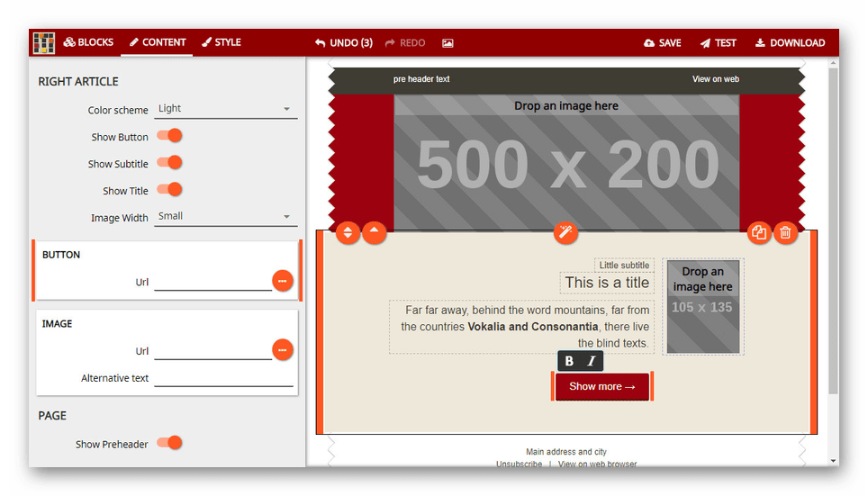This screenshot has height=496, width=868.
Task: Click the Show more button
Action: click(x=602, y=386)
